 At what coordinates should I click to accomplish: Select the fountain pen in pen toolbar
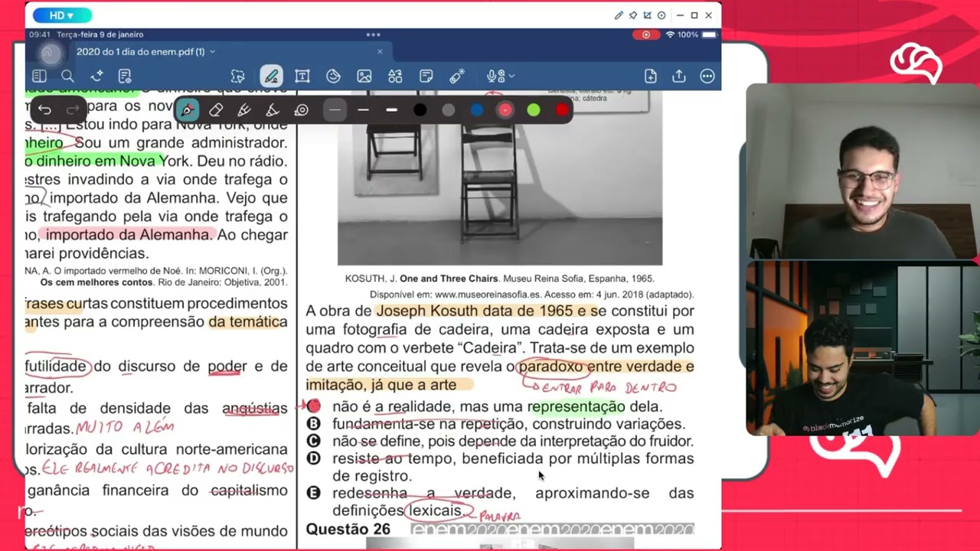coord(187,110)
